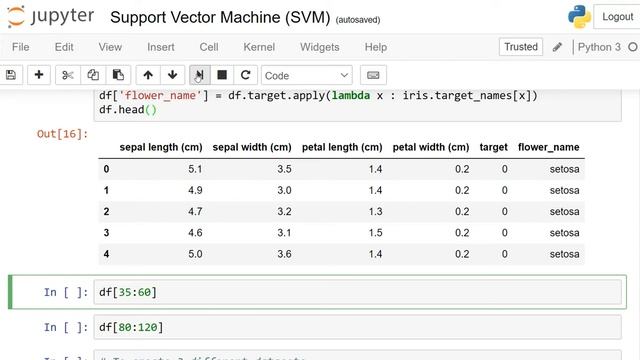Open the View menu
640x360 pixels.
point(110,47)
